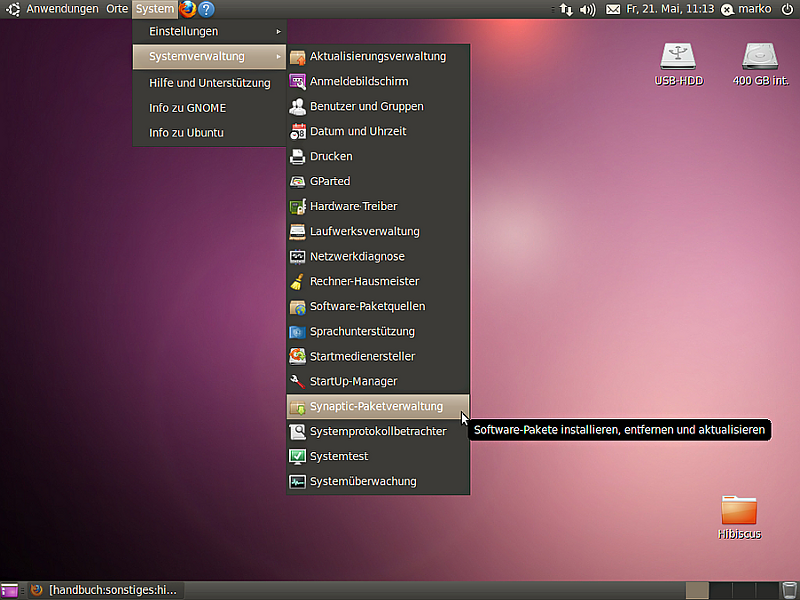Click the Ubuntu logo in top panel
Screen dimensions: 800x600
pyautogui.click(x=13, y=9)
